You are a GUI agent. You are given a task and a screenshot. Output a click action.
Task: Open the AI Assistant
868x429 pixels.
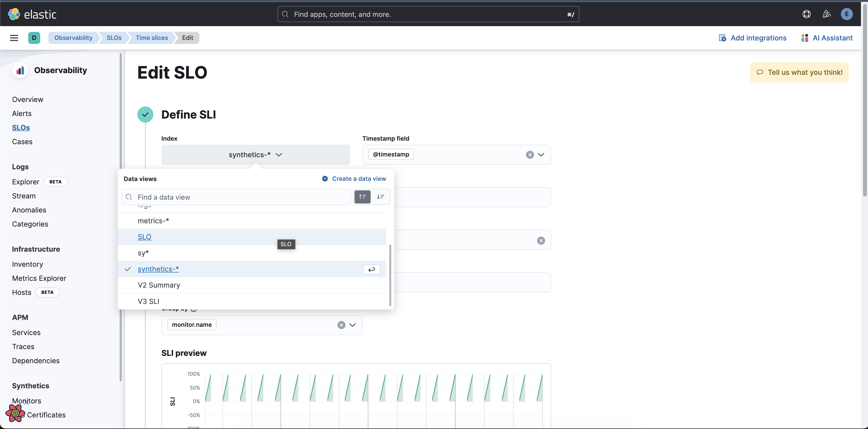tap(832, 38)
